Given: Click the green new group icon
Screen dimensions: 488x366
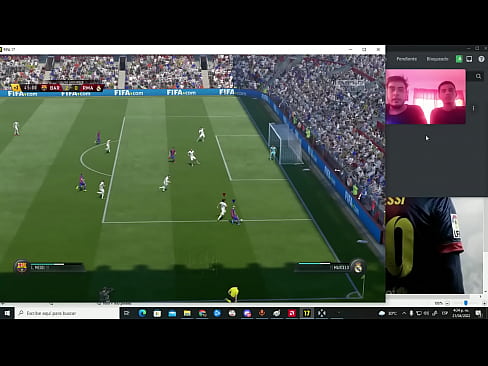Looking at the screenshot, I should pyautogui.click(x=459, y=59).
